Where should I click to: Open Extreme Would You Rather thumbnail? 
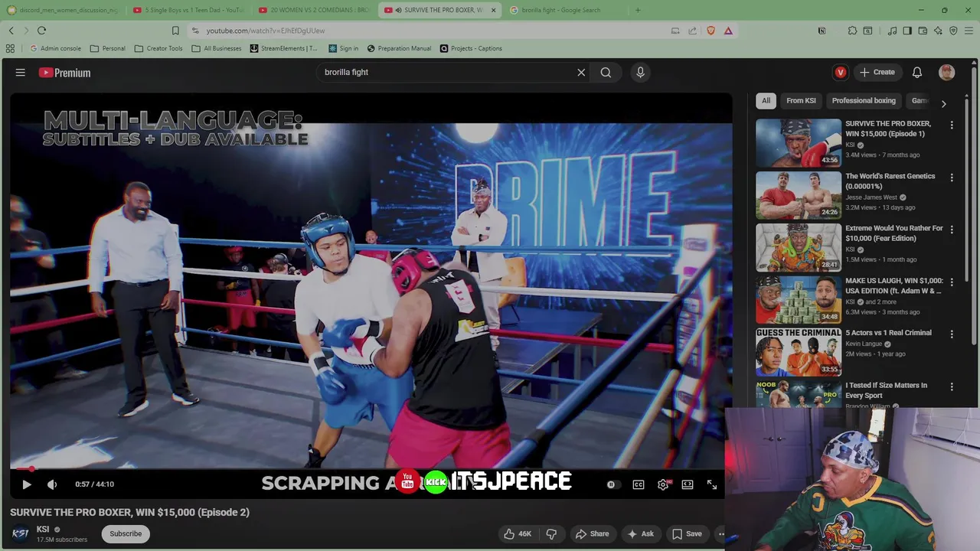799,247
